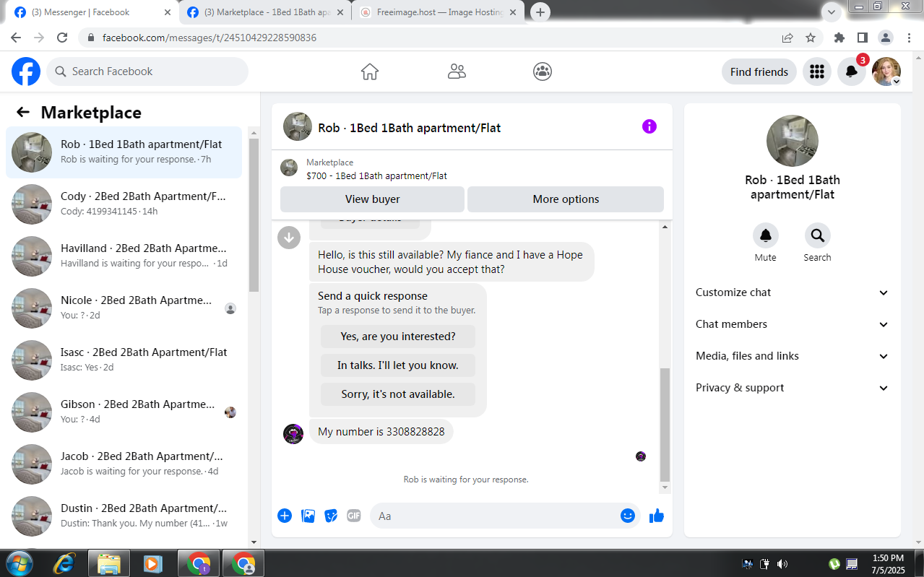Click the View buyer button

coord(372,199)
